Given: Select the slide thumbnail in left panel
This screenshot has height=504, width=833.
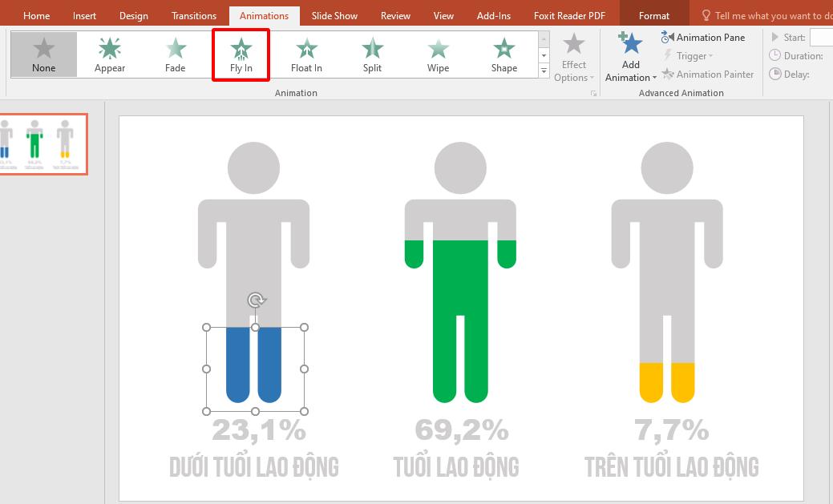Looking at the screenshot, I should [43, 143].
